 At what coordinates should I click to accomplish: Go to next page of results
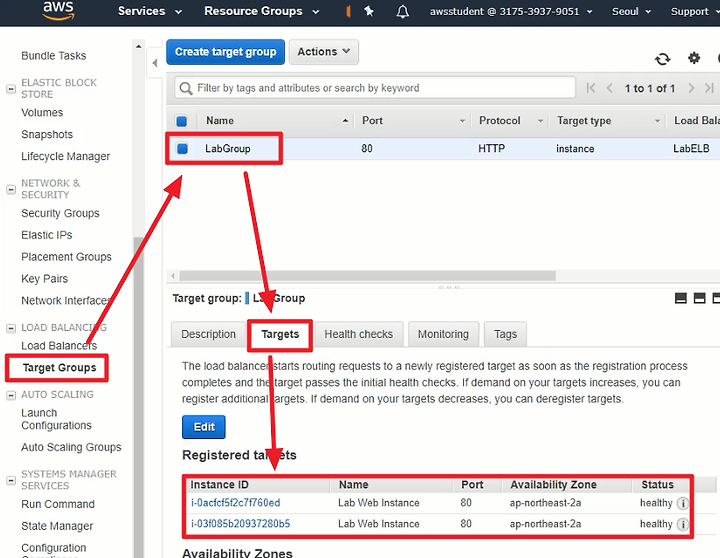pos(691,88)
